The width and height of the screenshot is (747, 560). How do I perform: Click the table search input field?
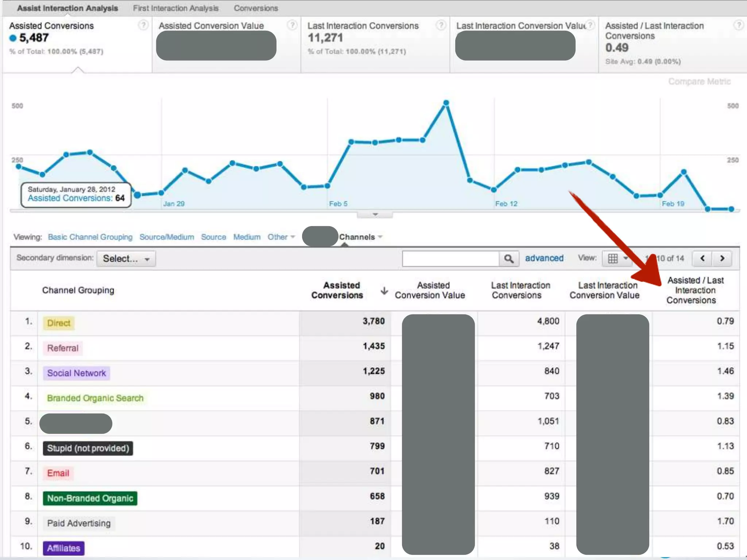450,258
